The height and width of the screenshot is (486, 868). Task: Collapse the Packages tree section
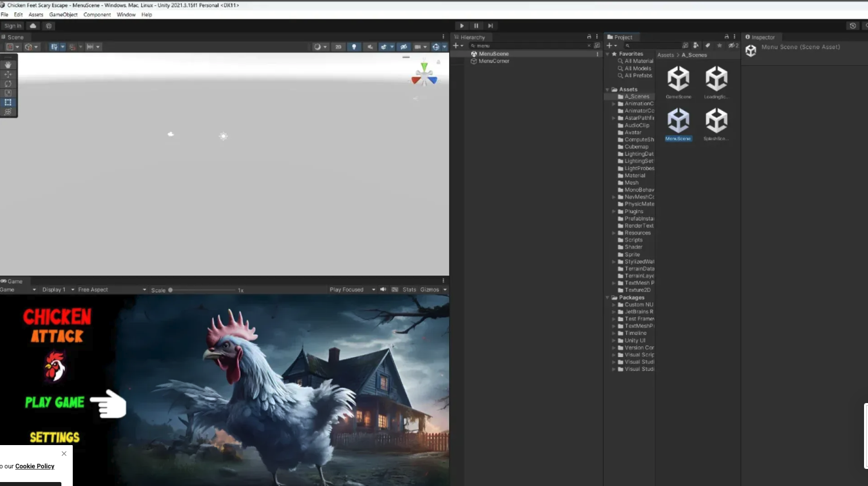608,297
